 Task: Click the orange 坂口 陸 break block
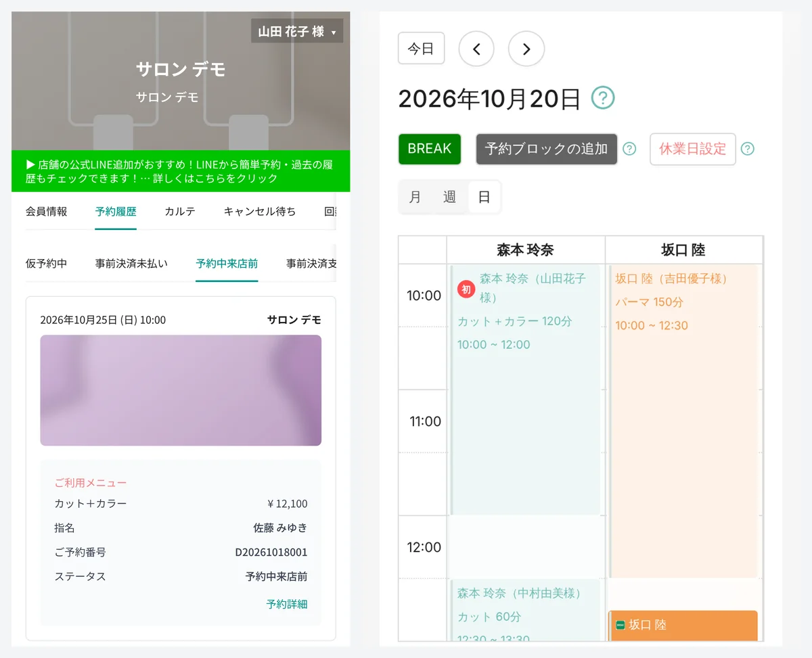pos(683,626)
